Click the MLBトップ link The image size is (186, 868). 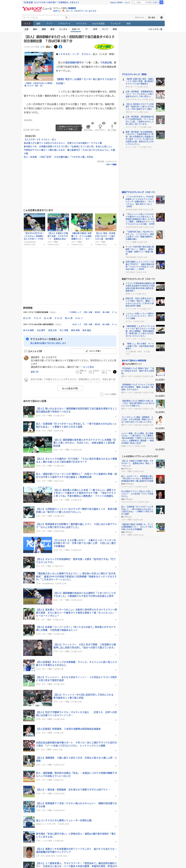(x=77, y=324)
